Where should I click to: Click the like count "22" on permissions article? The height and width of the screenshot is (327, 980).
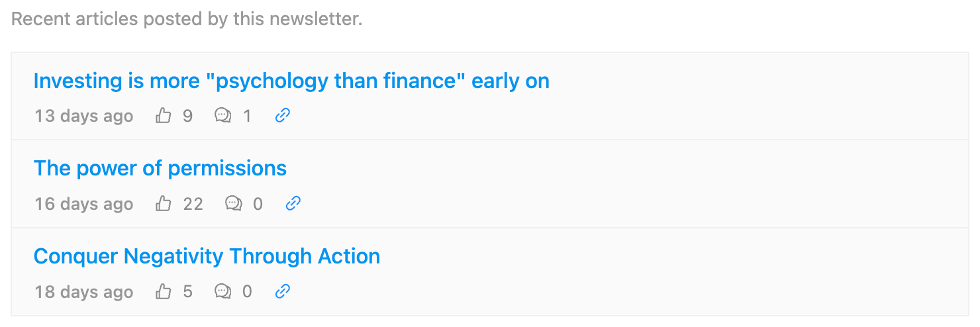click(x=193, y=204)
